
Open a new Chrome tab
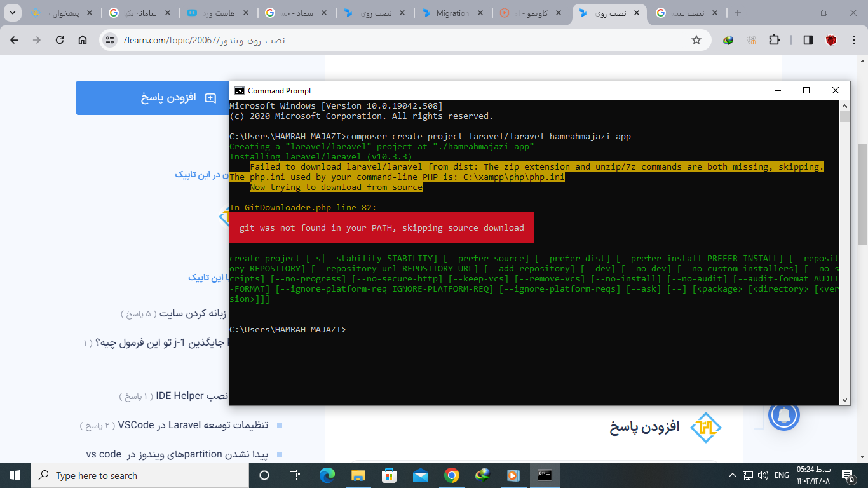tap(738, 13)
